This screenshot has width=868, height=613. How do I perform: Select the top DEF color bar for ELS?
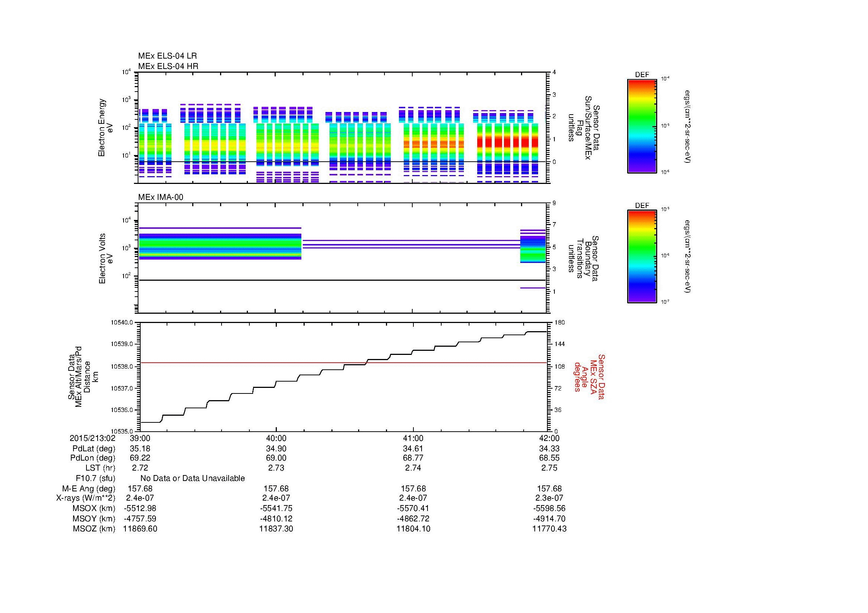click(642, 126)
